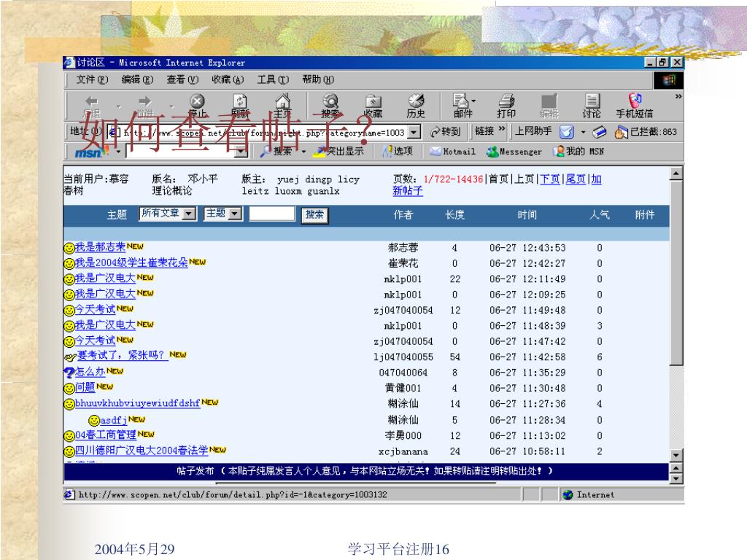Click the add new post (加新帖子) link
The height and width of the screenshot is (560, 747).
[x=407, y=191]
